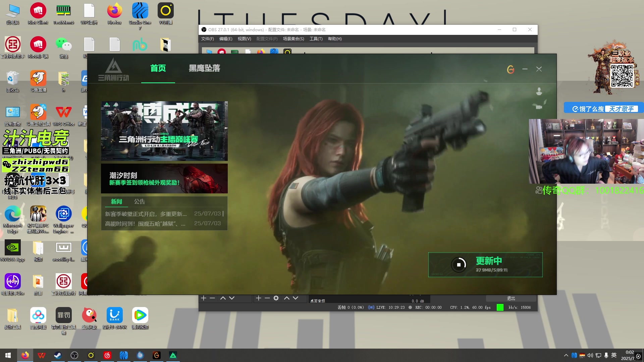
Task: Remove selected source in OBS sources dock
Action: pyautogui.click(x=267, y=298)
